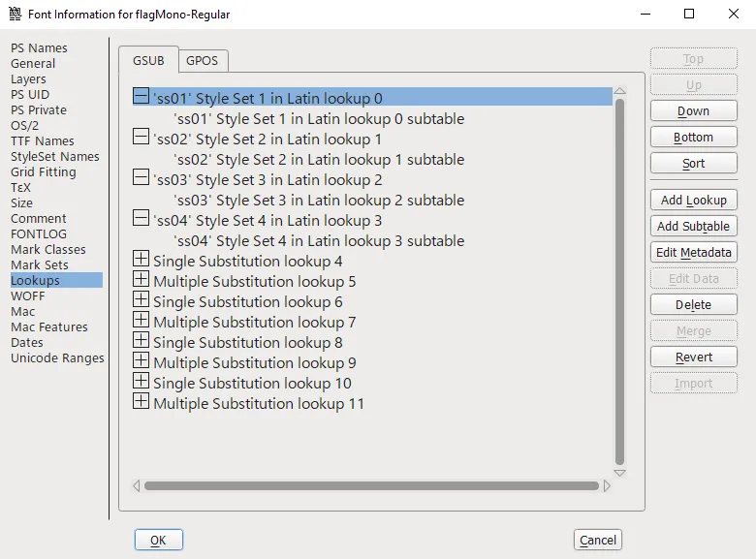The height and width of the screenshot is (559, 756).
Task: Move the selected lookup Down
Action: pos(693,111)
